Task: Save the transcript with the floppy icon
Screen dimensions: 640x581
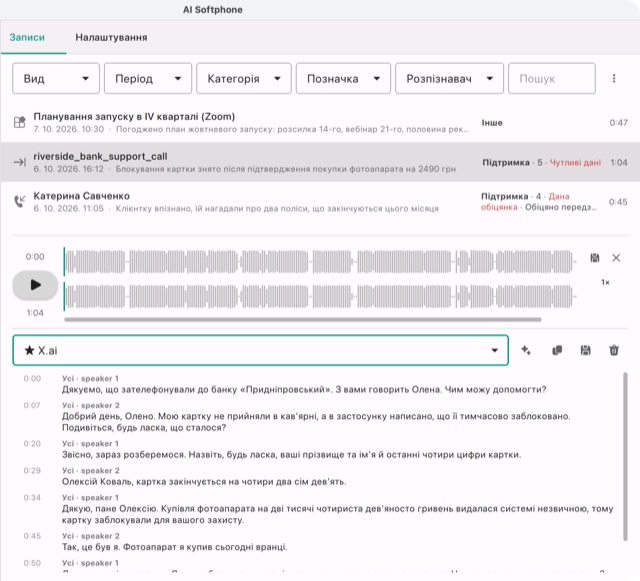Action: coord(585,350)
